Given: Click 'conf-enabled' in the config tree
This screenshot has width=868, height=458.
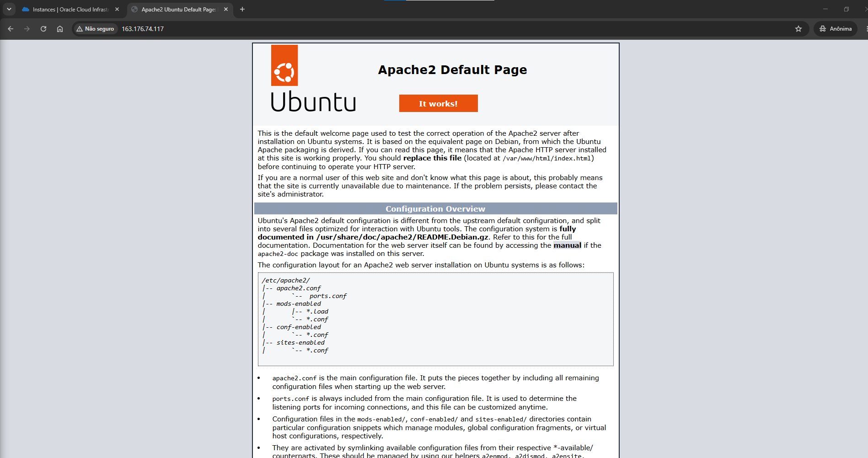Looking at the screenshot, I should pyautogui.click(x=299, y=327).
